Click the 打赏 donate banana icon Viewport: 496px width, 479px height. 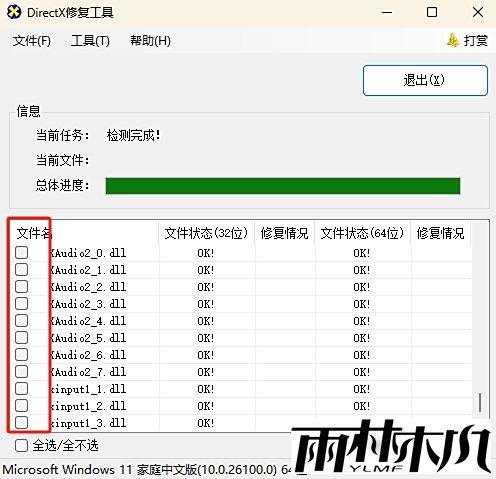pyautogui.click(x=453, y=40)
